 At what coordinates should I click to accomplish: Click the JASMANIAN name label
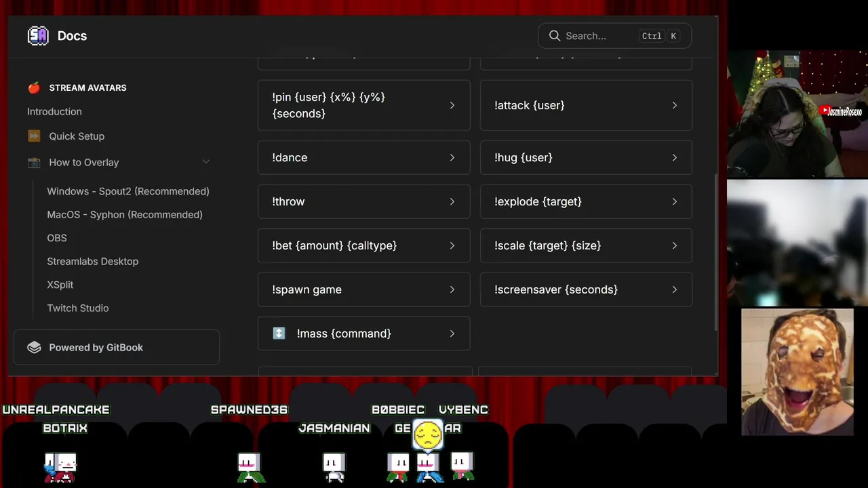[334, 428]
